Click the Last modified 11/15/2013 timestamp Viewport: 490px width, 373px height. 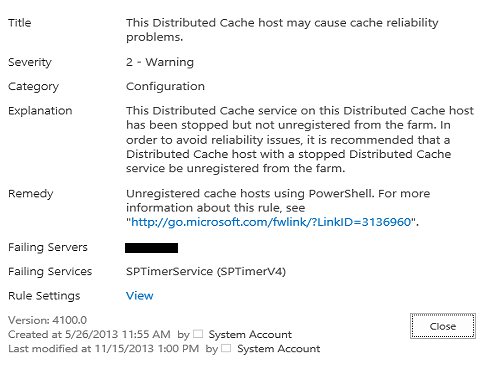pos(103,349)
